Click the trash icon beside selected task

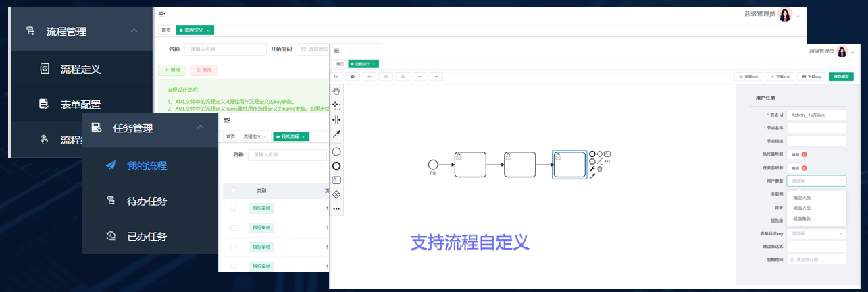599,169
